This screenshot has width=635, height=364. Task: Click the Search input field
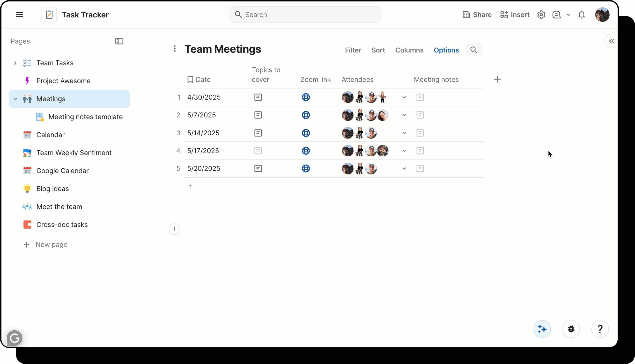click(x=305, y=15)
